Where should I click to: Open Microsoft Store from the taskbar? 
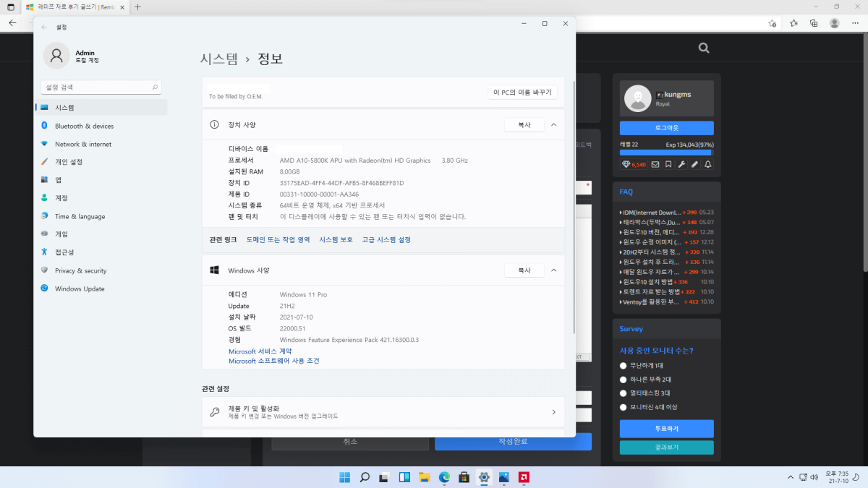coord(464,477)
